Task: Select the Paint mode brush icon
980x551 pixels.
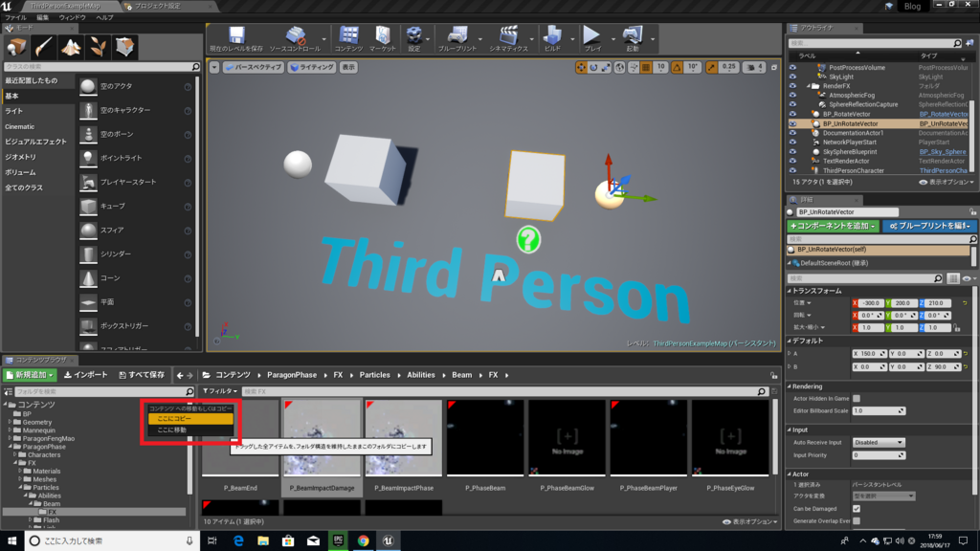Action: 43,47
